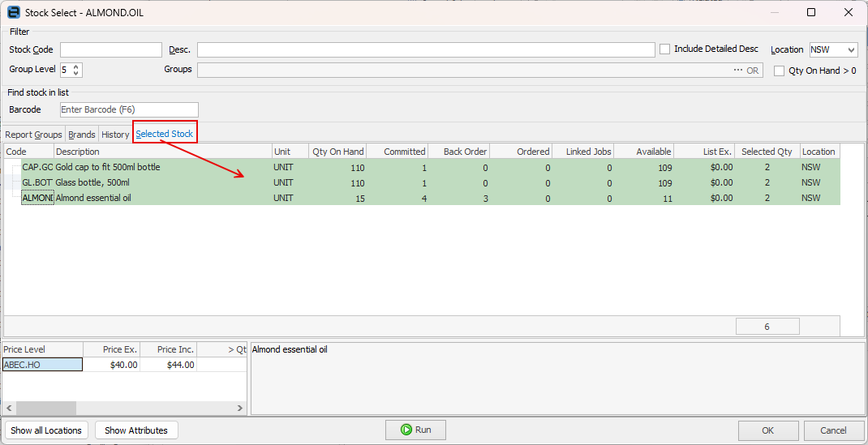Click the green play icon on Run button

(x=406, y=430)
